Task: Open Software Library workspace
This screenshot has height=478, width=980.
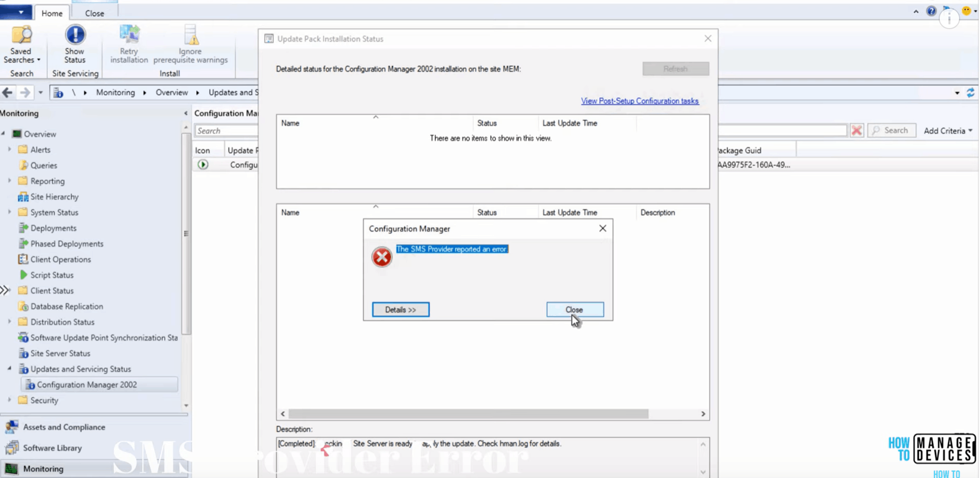Action: (52, 448)
